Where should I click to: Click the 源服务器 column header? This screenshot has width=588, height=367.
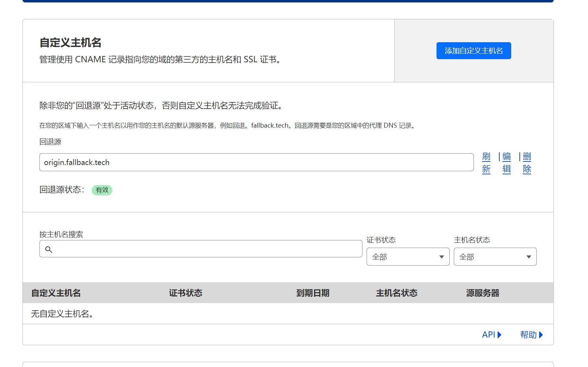click(x=483, y=293)
